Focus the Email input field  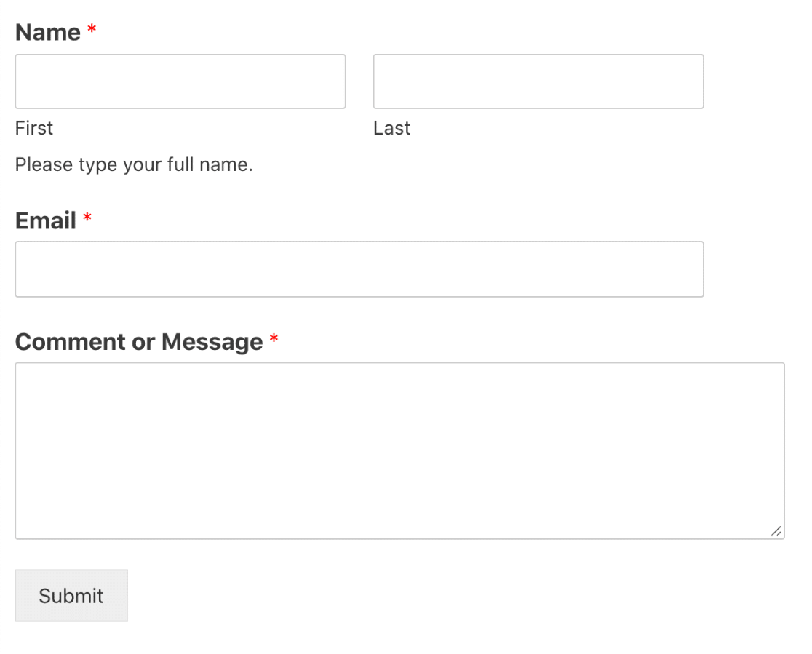point(359,268)
